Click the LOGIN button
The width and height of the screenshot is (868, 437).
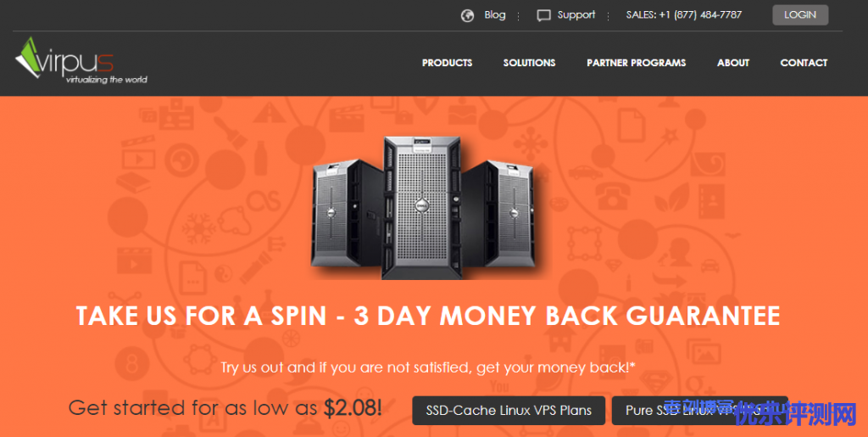[x=800, y=15]
